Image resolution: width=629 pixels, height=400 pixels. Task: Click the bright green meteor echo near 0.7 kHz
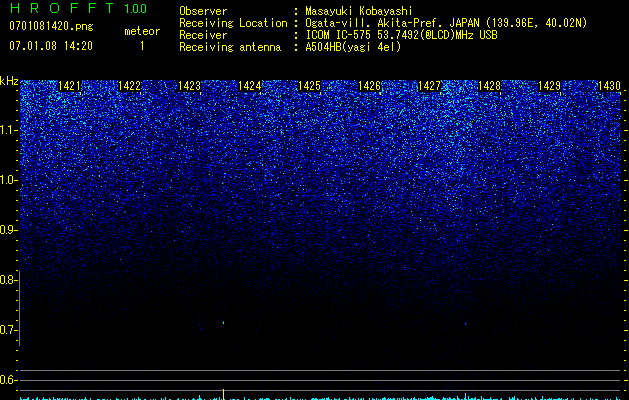pos(223,322)
